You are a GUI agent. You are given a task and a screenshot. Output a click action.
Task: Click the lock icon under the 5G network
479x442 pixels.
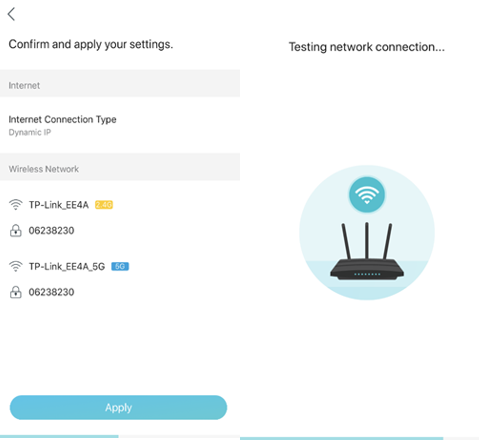pyautogui.click(x=15, y=292)
